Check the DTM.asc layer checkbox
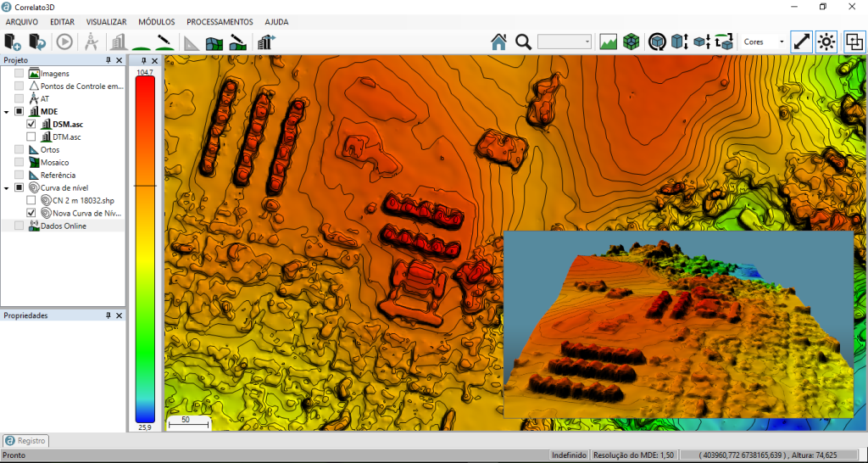868x463 pixels. click(x=31, y=137)
